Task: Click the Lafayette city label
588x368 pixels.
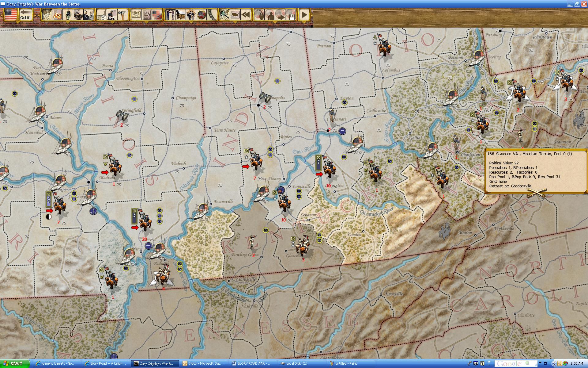Action: (x=220, y=63)
